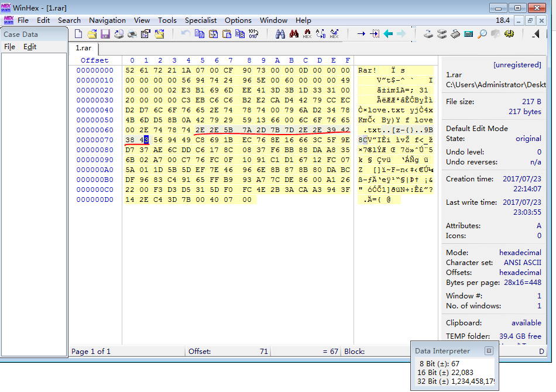The image size is (556, 392).
Task: Select the 1.rar document tab
Action: coord(83,48)
